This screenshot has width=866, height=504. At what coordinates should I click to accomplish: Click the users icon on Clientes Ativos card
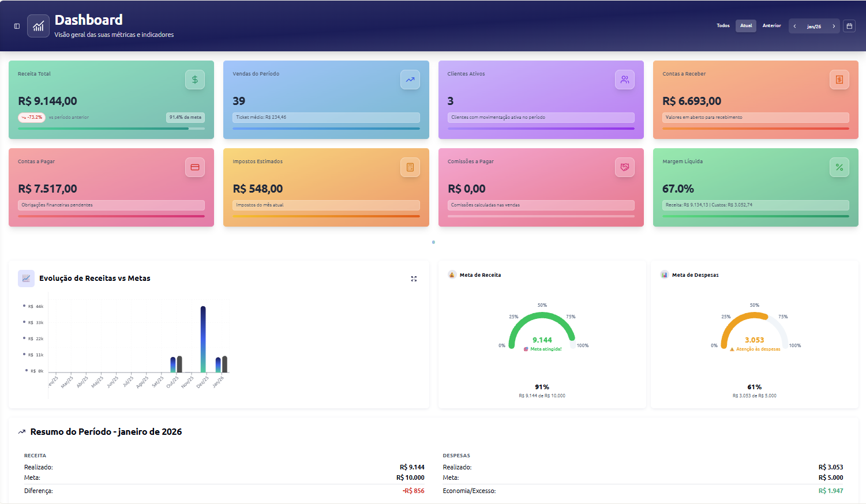pyautogui.click(x=625, y=80)
